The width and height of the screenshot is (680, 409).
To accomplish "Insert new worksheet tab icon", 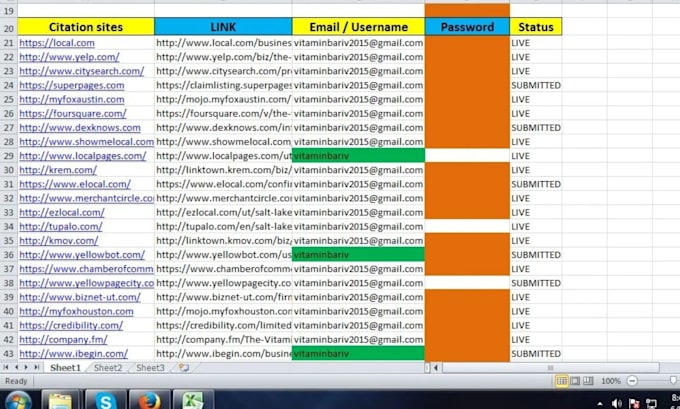I will tap(184, 367).
